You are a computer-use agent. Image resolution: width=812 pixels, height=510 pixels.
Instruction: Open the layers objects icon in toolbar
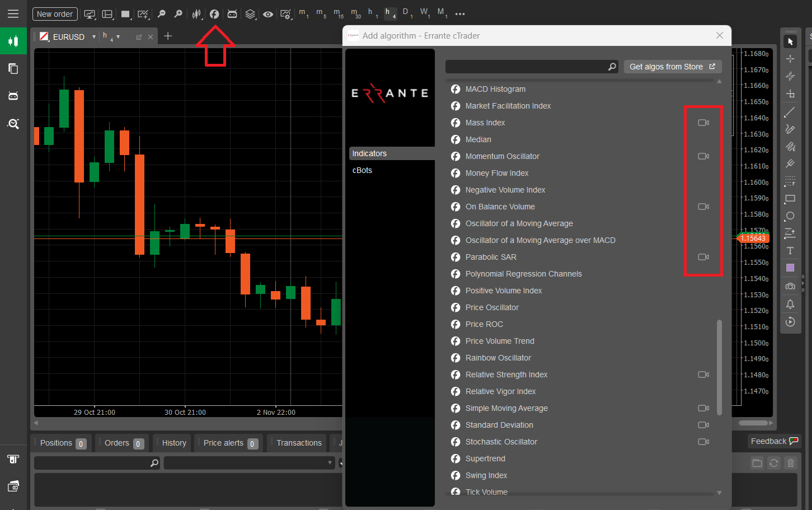(250, 14)
